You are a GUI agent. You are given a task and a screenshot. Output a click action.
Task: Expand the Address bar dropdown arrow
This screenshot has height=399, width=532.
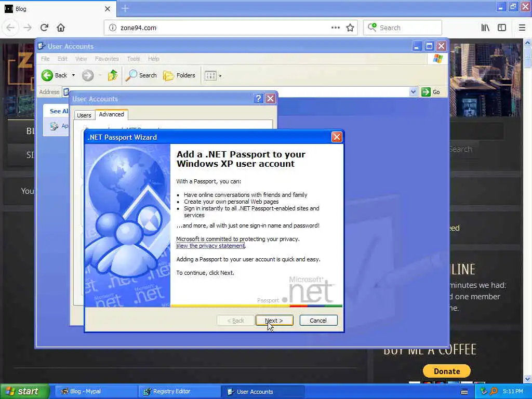click(413, 92)
